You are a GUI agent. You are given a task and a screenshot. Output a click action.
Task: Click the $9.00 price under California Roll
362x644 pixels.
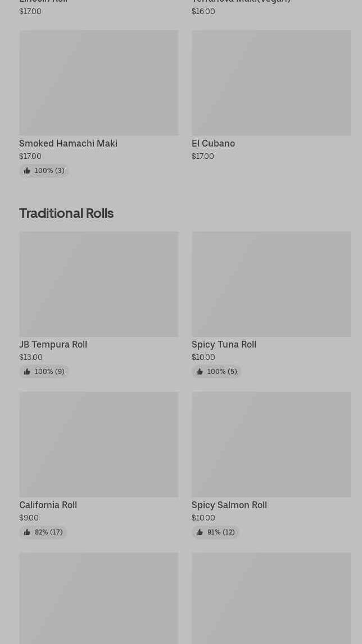click(x=29, y=518)
